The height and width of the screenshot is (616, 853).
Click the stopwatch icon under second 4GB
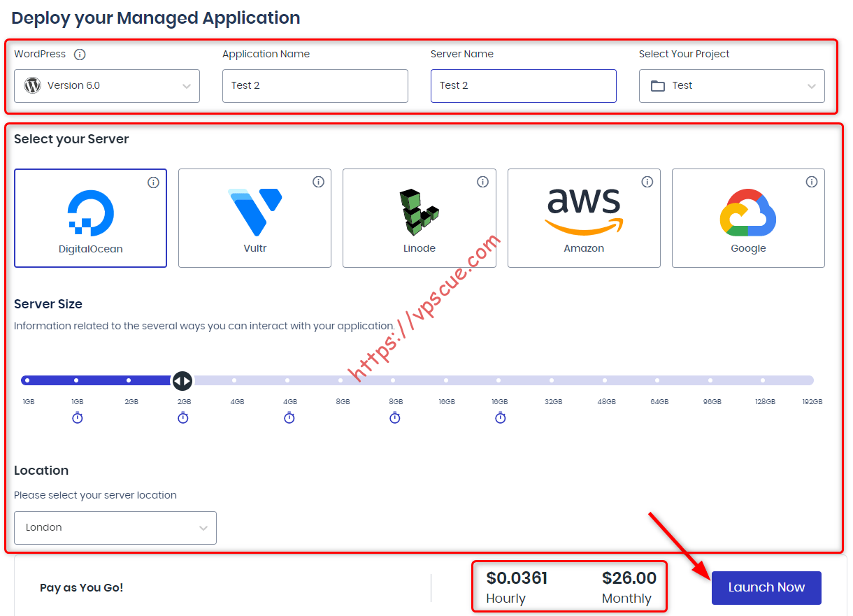(289, 417)
